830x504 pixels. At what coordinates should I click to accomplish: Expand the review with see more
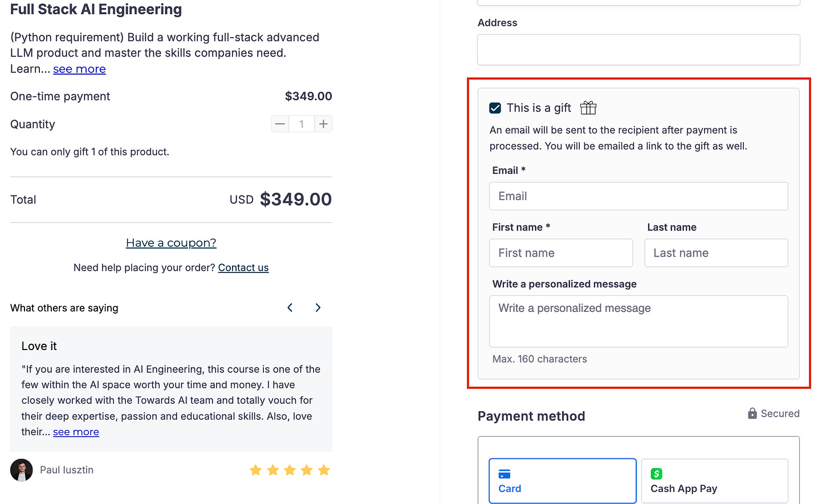click(76, 432)
